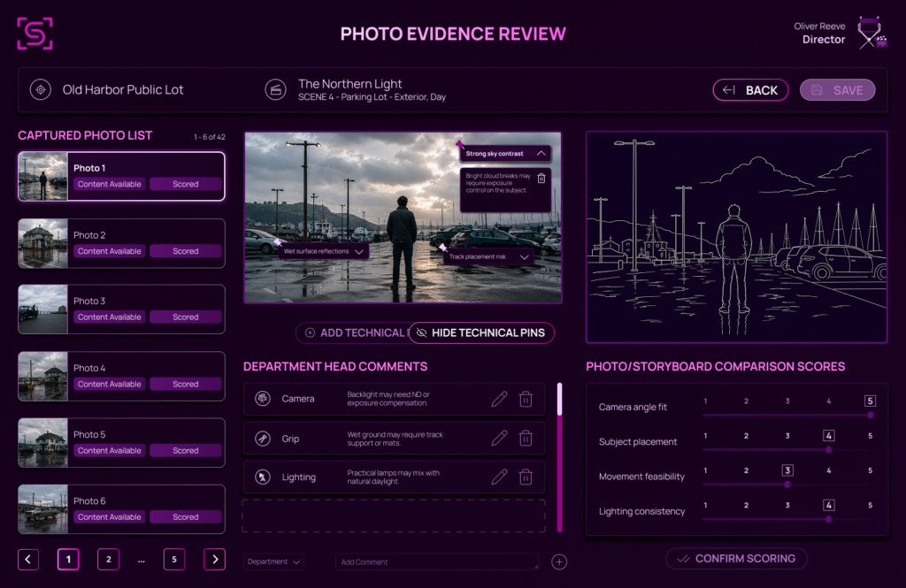Set Camera angle fit score to 3

(x=787, y=401)
